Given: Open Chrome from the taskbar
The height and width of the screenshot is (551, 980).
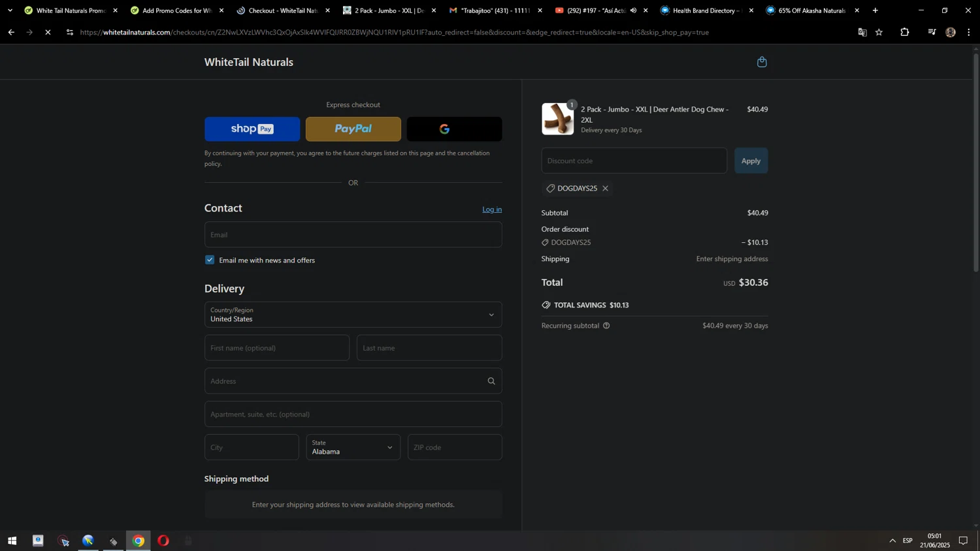Looking at the screenshot, I should pos(139,541).
